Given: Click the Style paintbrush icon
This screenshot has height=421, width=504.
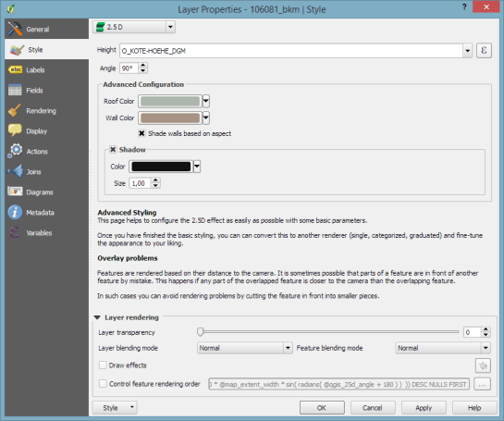Looking at the screenshot, I should 17,50.
